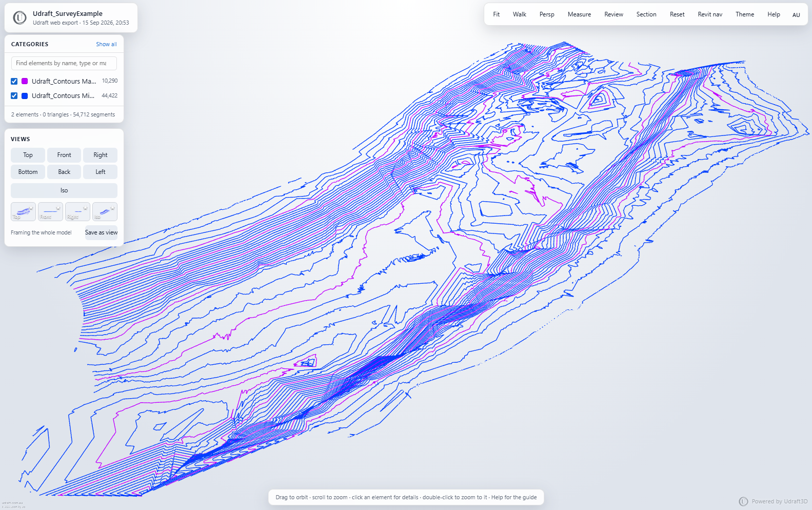The image size is (812, 510).
Task: Star the saved Top view thumbnail
Action: [31, 208]
